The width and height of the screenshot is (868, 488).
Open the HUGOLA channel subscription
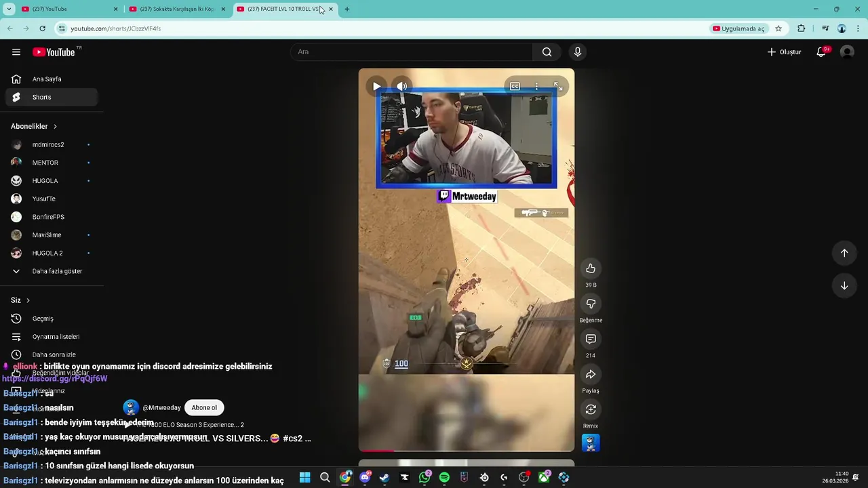52,181
